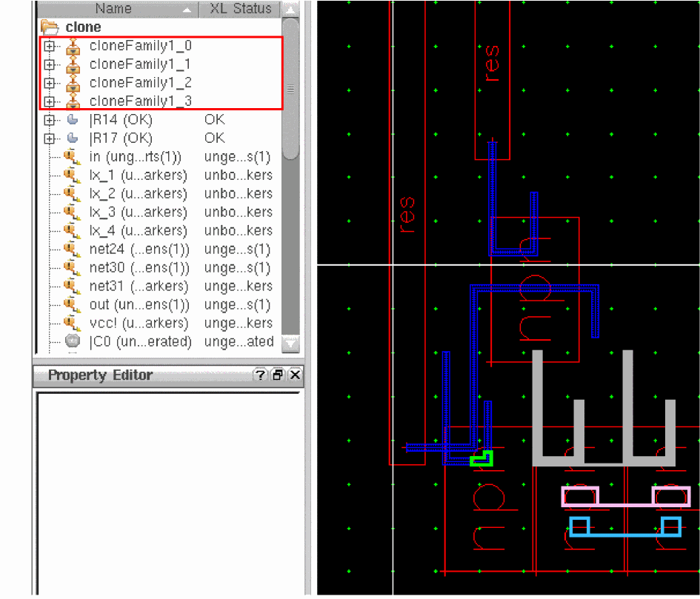This screenshot has width=700, height=599.
Task: Expand the R14 (OK) instance node
Action: coord(50,120)
